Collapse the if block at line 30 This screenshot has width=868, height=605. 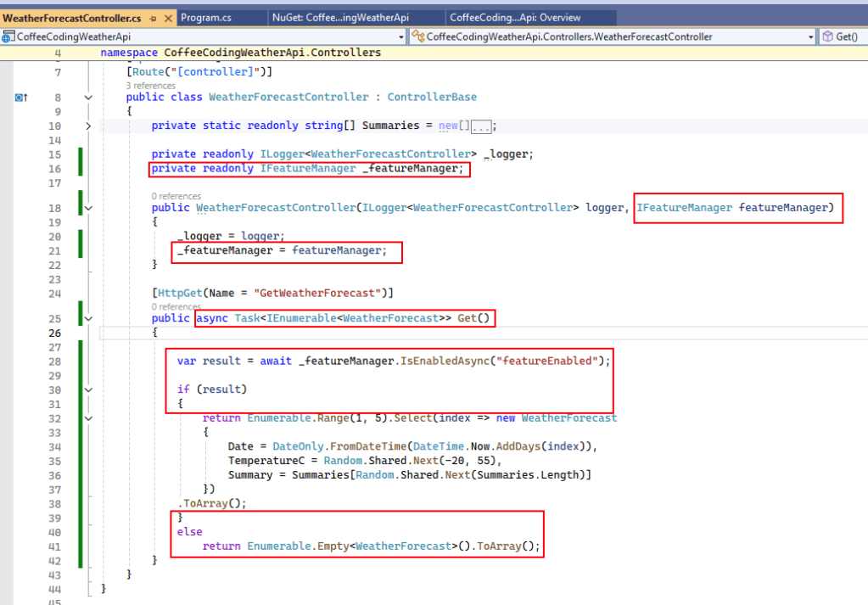click(88, 389)
